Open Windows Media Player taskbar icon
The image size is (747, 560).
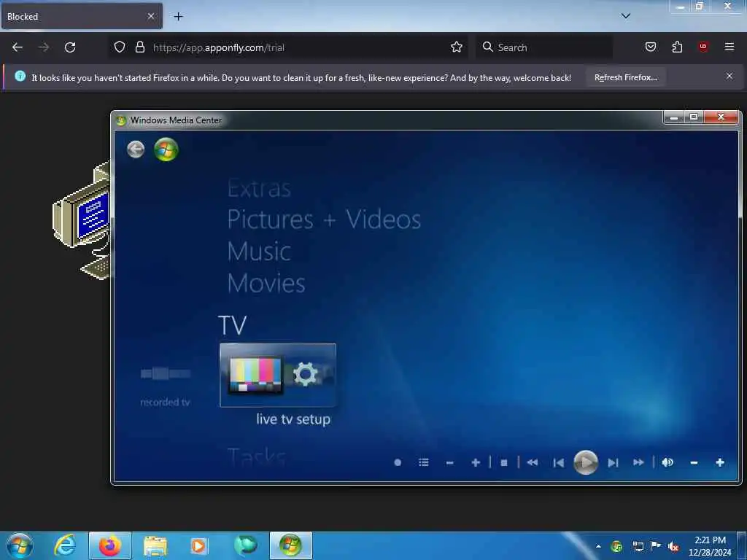point(200,545)
